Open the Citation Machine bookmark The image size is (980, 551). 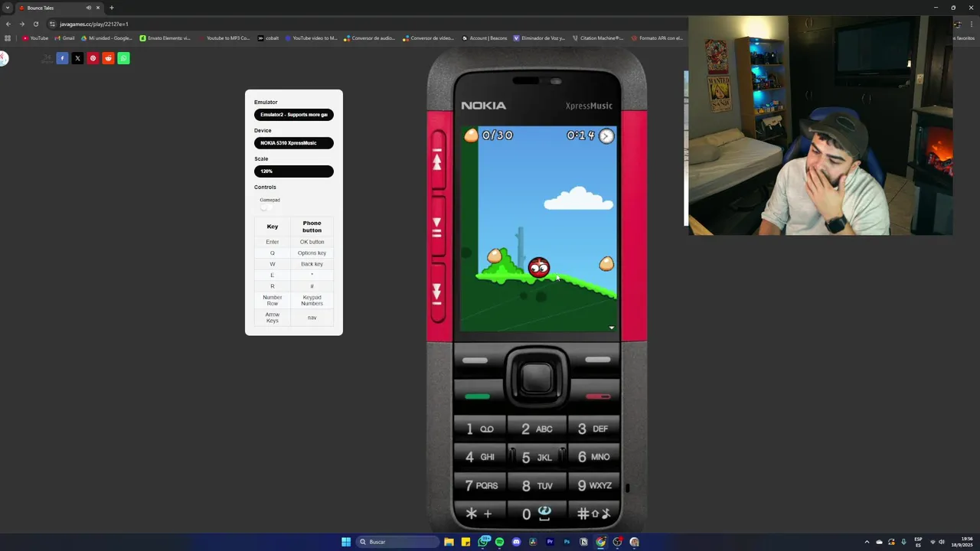[598, 37]
